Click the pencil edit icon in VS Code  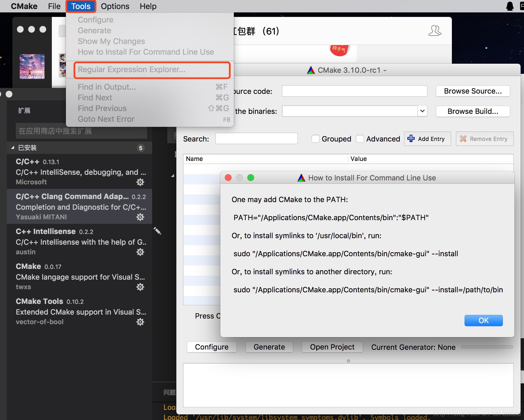(157, 231)
